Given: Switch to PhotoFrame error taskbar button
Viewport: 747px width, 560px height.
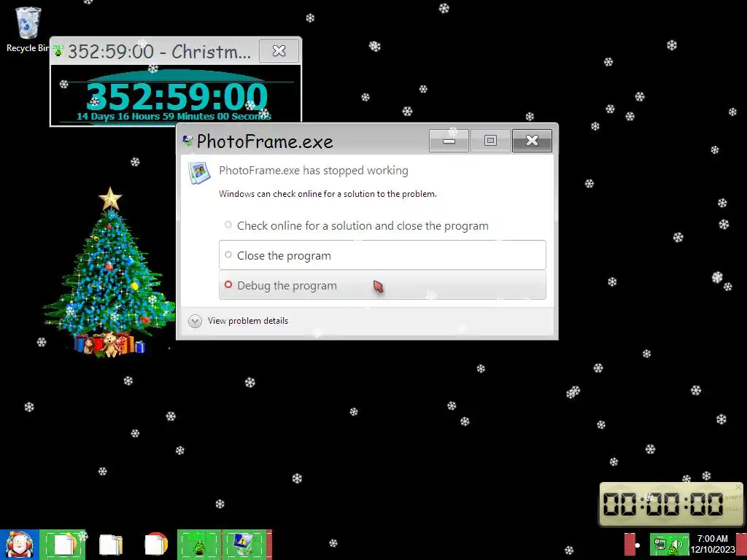Looking at the screenshot, I should tap(245, 545).
